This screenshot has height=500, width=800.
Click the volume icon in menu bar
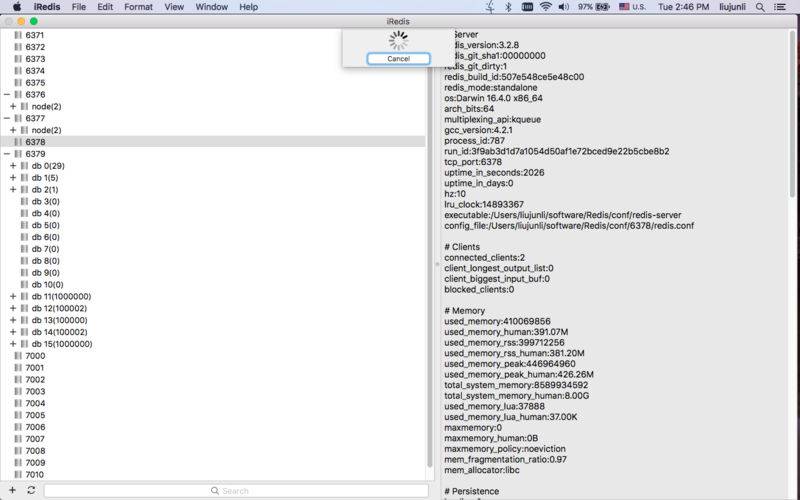point(563,7)
